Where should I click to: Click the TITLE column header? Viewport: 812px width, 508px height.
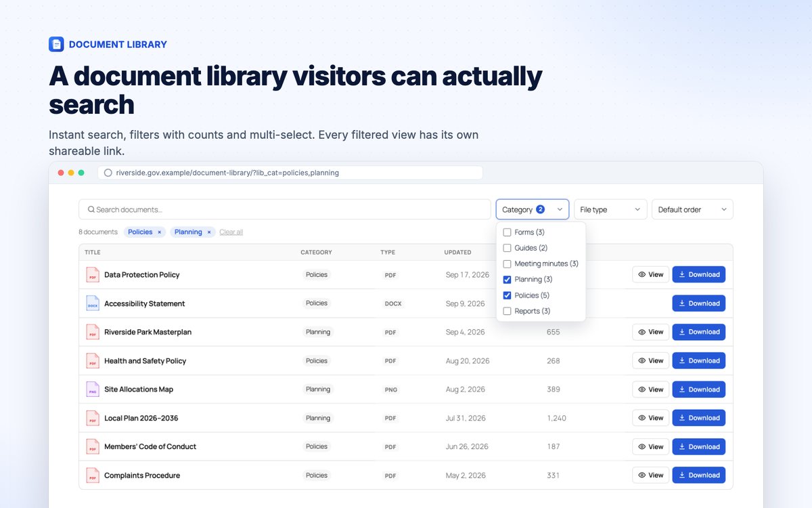point(93,253)
